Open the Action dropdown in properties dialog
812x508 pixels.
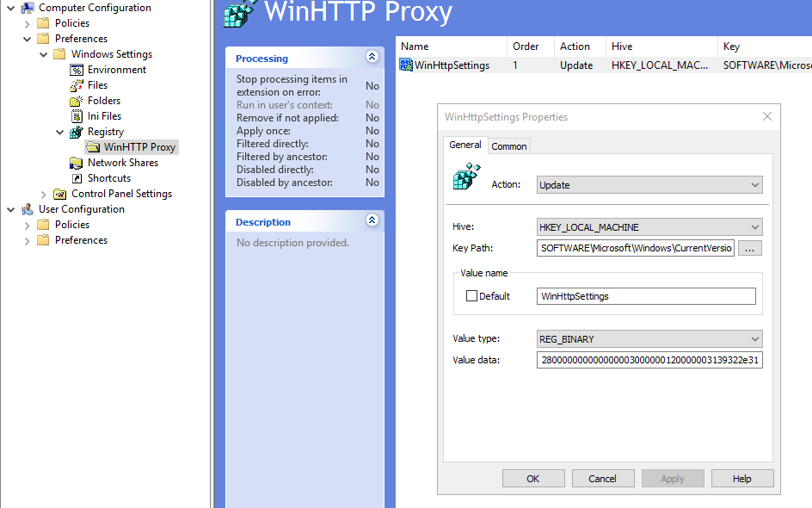755,184
